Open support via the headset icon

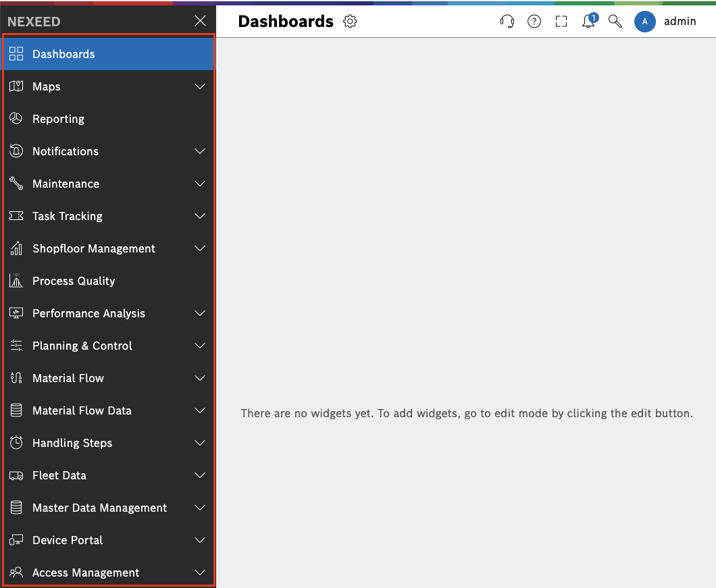[507, 22]
